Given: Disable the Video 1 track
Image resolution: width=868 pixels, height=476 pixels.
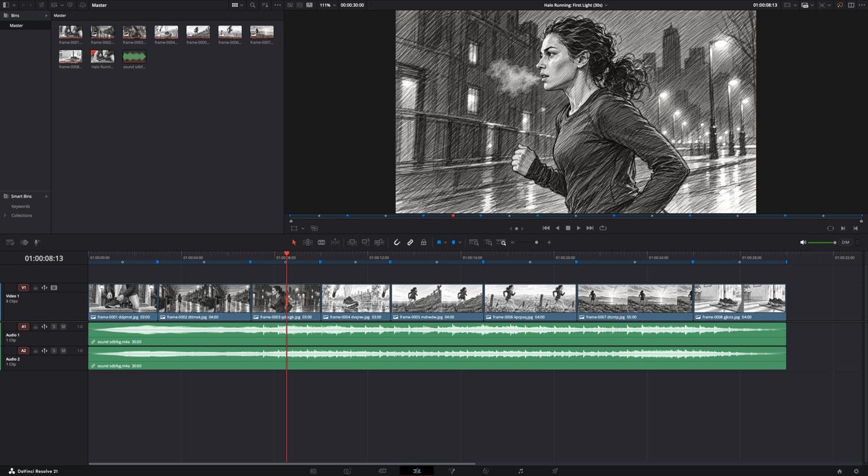Looking at the screenshot, I should [x=54, y=288].
